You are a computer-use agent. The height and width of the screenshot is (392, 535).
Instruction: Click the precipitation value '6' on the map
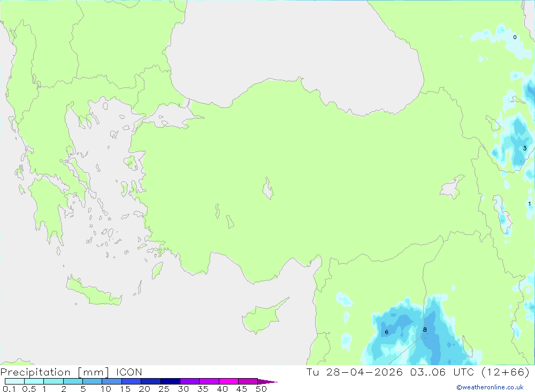387,332
